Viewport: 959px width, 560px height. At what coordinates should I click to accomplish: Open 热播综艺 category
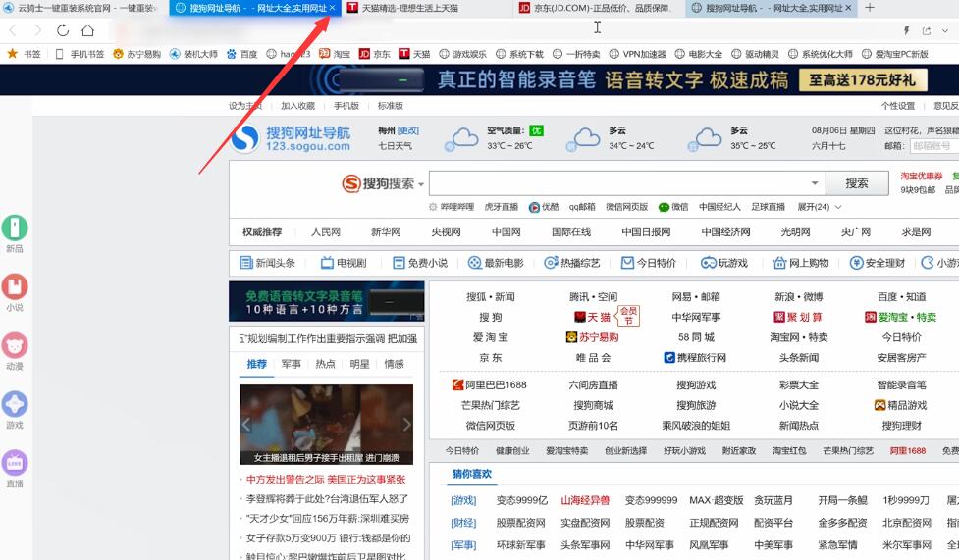pyautogui.click(x=572, y=263)
